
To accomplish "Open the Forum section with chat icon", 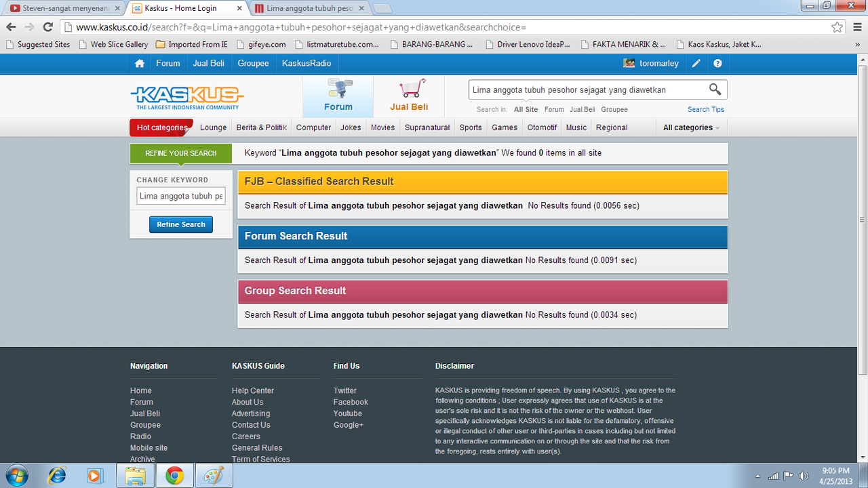I will [338, 96].
